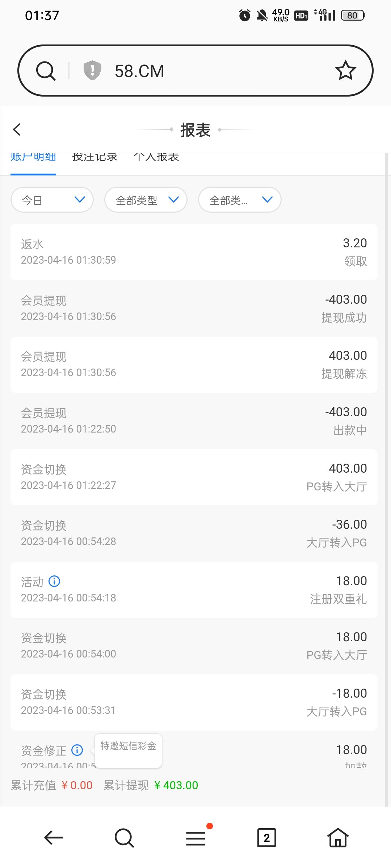Image resolution: width=391 pixels, height=868 pixels.
Task: Select the 账户明细 tab
Action: point(33,159)
